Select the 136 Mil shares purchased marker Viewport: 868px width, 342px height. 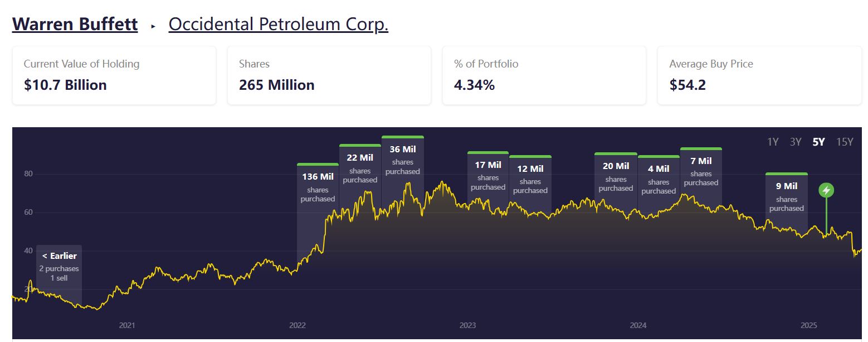pyautogui.click(x=318, y=187)
